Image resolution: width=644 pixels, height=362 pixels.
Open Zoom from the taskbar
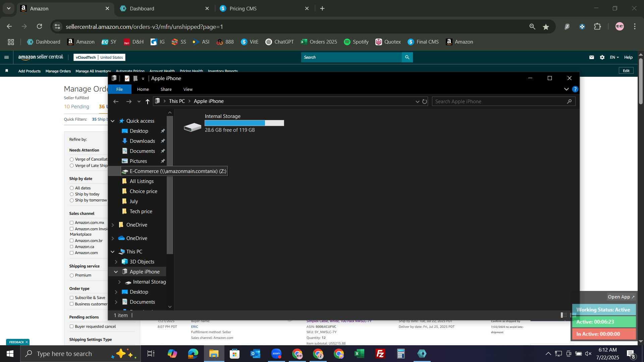(x=276, y=354)
